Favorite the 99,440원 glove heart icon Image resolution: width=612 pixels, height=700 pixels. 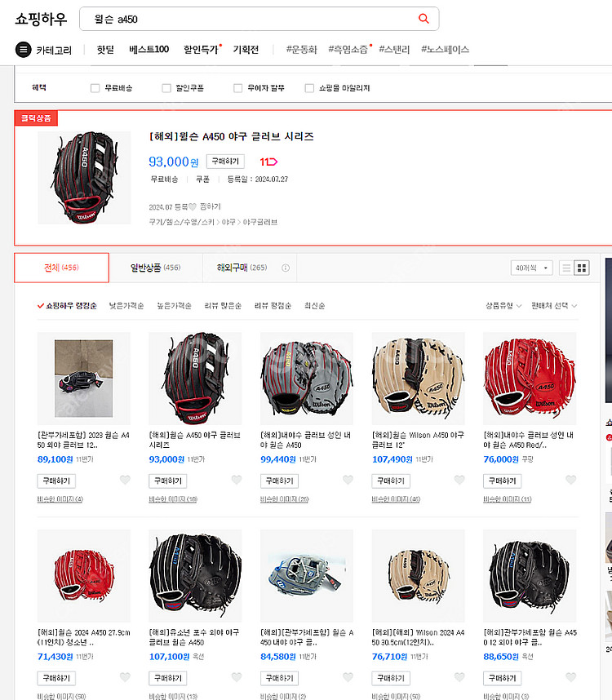pos(348,480)
